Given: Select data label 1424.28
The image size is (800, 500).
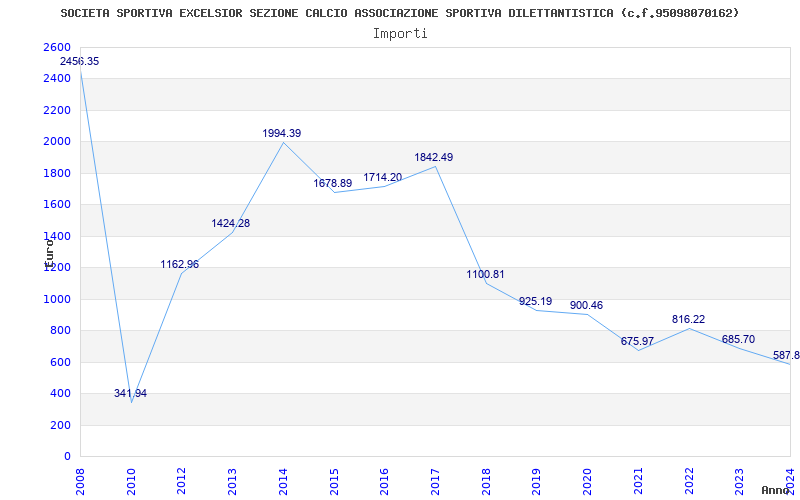Looking at the screenshot, I should pos(231,223).
